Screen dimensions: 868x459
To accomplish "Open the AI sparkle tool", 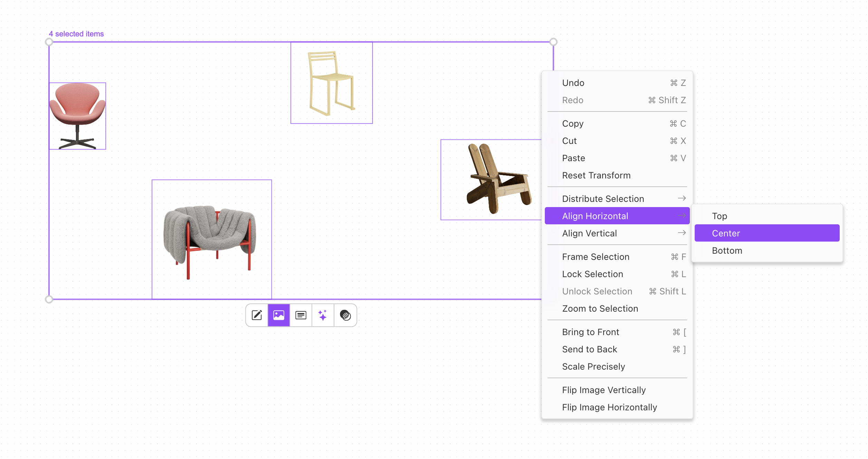I will tap(323, 315).
